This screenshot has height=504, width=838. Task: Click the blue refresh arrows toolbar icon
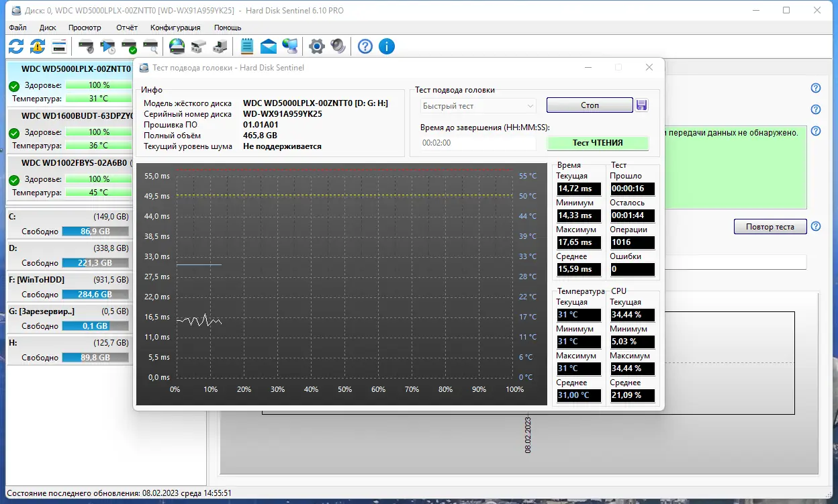16,46
